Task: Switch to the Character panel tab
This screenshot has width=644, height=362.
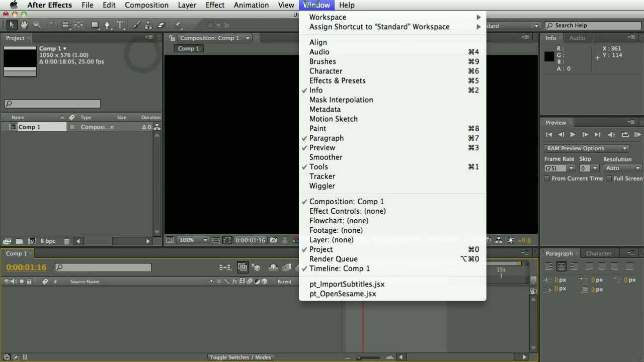Action: point(599,253)
